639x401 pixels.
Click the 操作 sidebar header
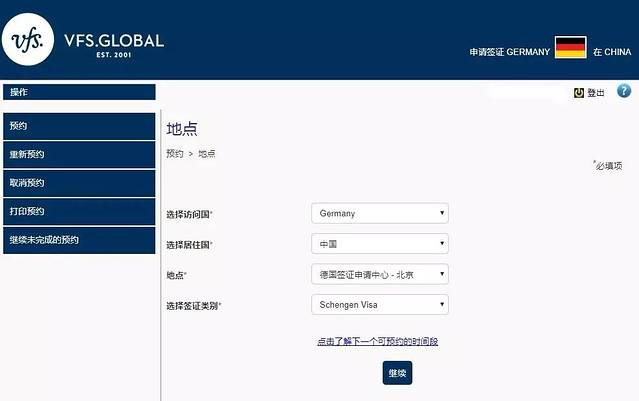(x=79, y=92)
